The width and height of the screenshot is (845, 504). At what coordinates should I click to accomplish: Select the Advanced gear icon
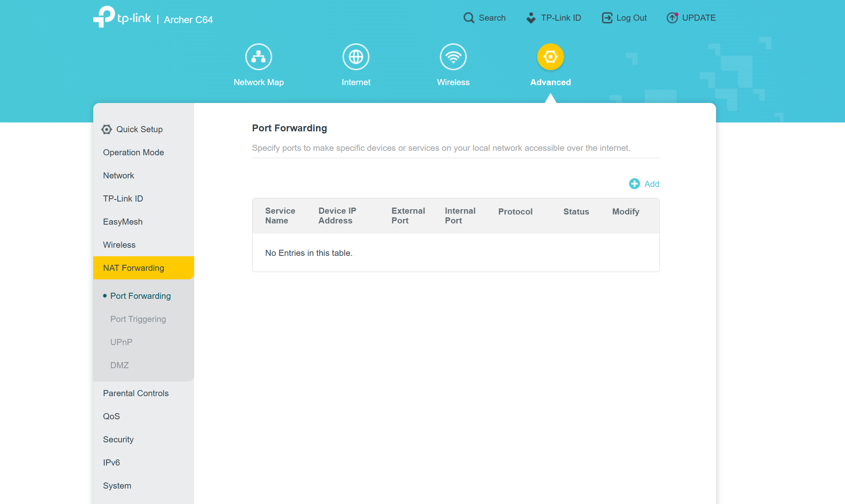click(551, 57)
